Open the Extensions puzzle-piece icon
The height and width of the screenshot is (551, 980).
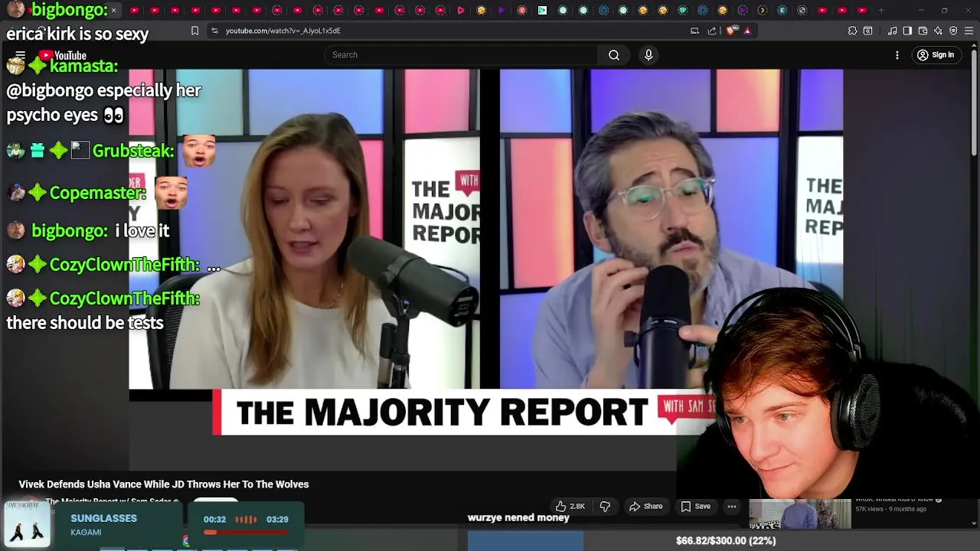852,31
